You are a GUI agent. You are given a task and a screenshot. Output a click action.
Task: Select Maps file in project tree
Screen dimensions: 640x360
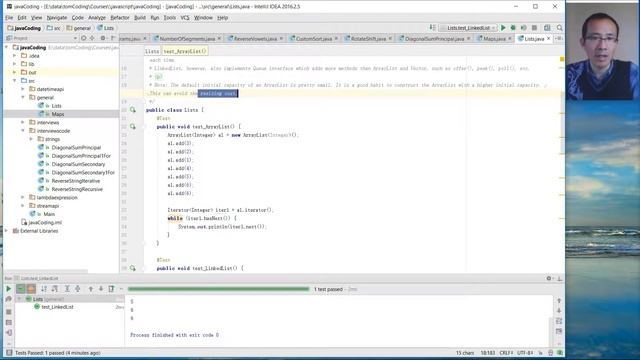click(58, 114)
